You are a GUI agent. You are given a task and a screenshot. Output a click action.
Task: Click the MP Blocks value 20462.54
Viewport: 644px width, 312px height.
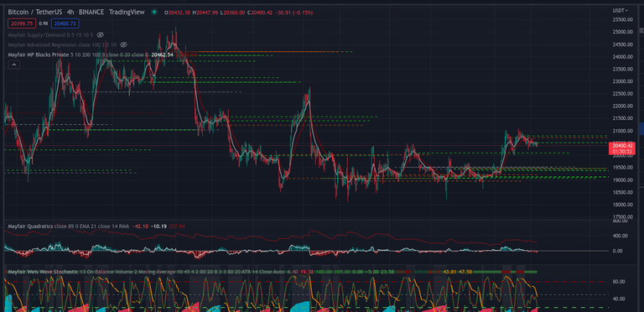pyautogui.click(x=162, y=55)
